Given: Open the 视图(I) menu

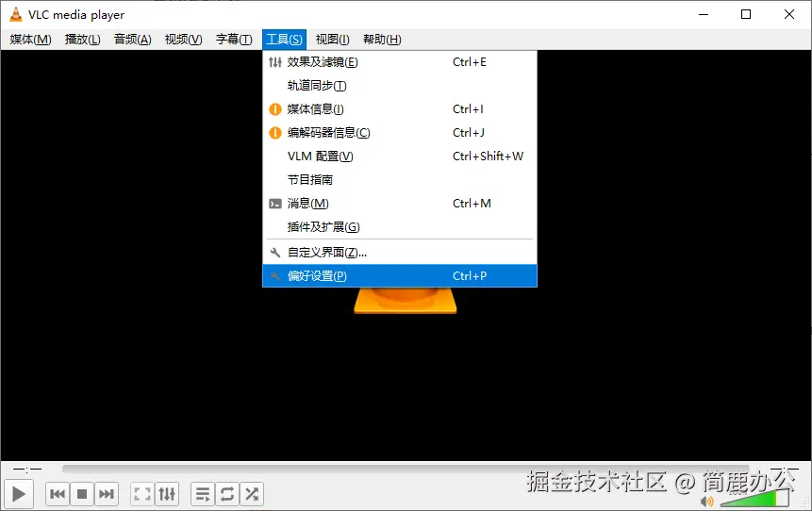Looking at the screenshot, I should (333, 40).
